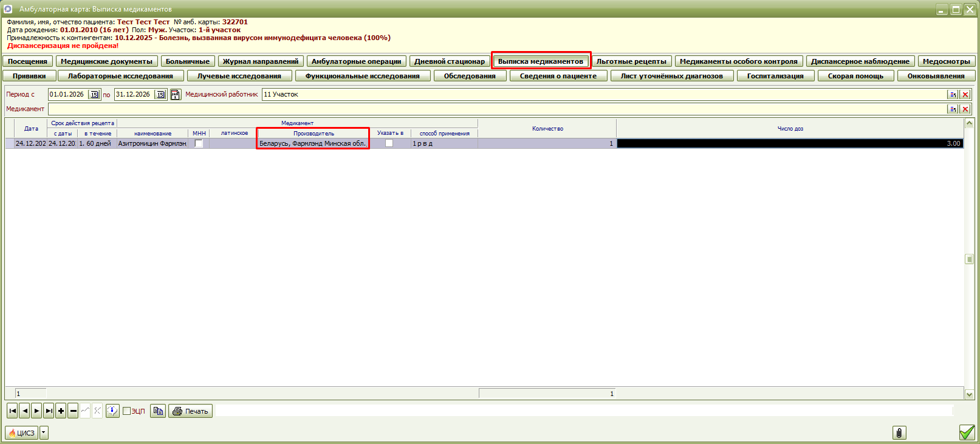The height and width of the screenshot is (444, 980).
Task: Open list picker for Медикамент field
Action: click(953, 109)
